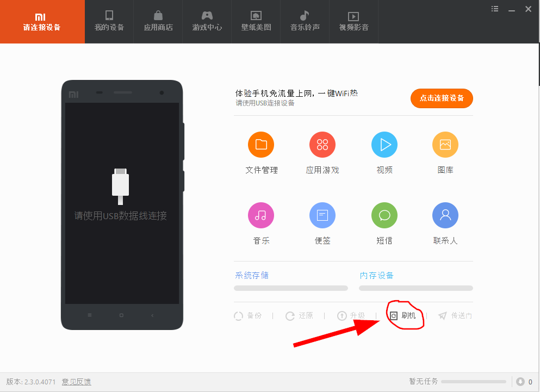Open the 联系人 contacts icon
The width and height of the screenshot is (540, 392).
tap(445, 215)
